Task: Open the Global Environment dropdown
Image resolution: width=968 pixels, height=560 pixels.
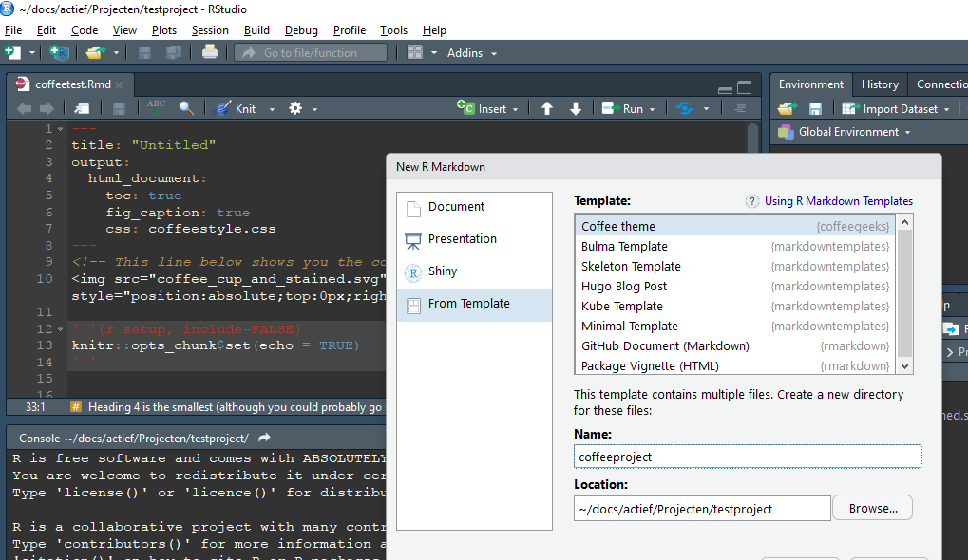Action: pos(845,132)
